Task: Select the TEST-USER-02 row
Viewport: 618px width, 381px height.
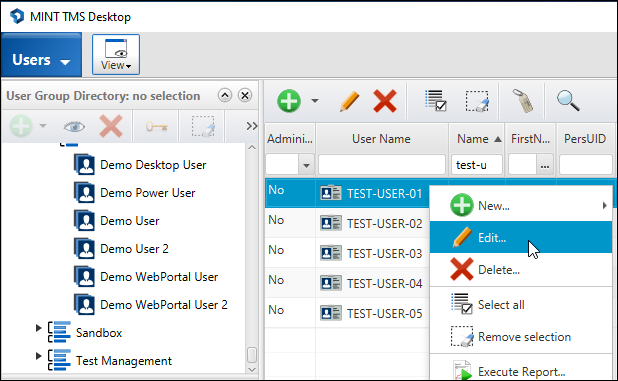Action: pos(347,223)
